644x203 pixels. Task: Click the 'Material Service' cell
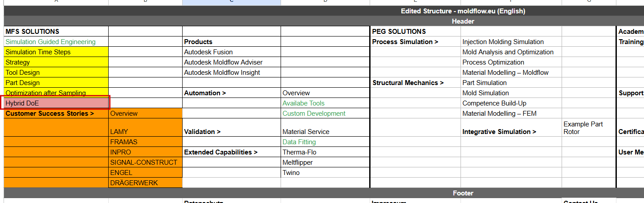(x=325, y=128)
